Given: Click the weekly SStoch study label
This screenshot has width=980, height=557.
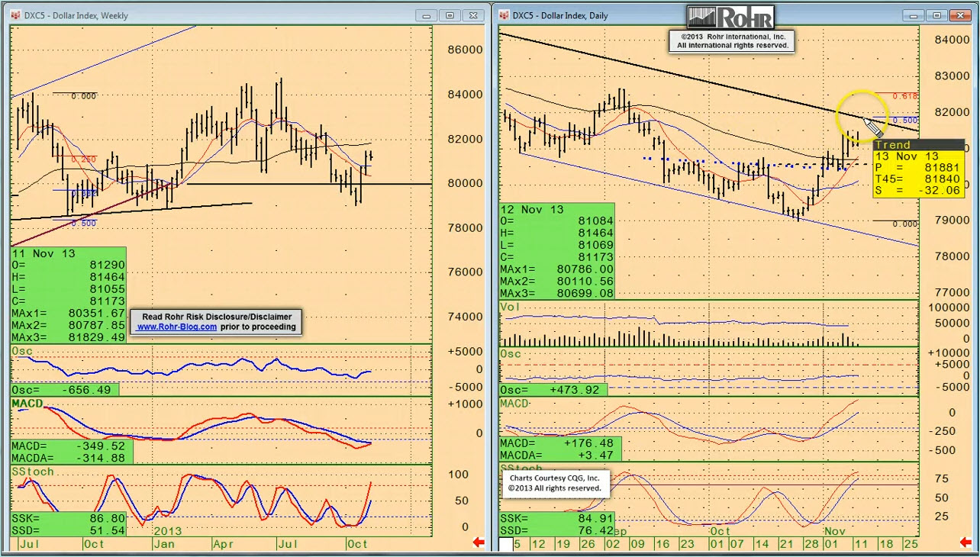Looking at the screenshot, I should point(34,472).
